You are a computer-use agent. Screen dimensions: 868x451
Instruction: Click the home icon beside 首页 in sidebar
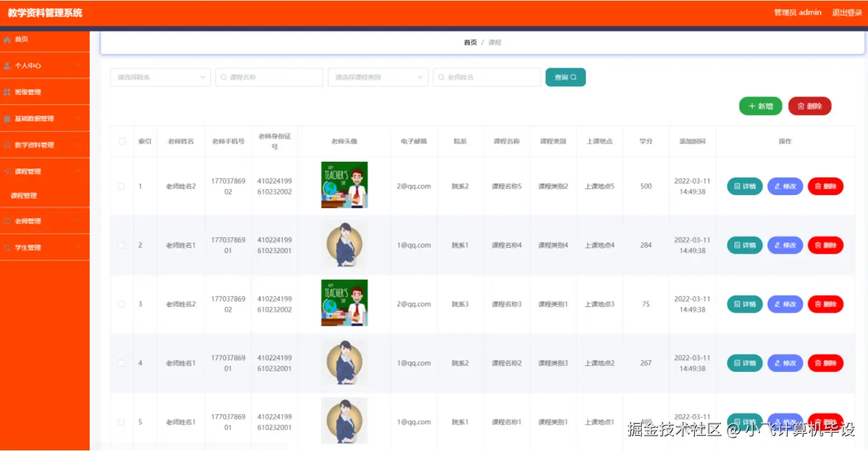coord(7,39)
